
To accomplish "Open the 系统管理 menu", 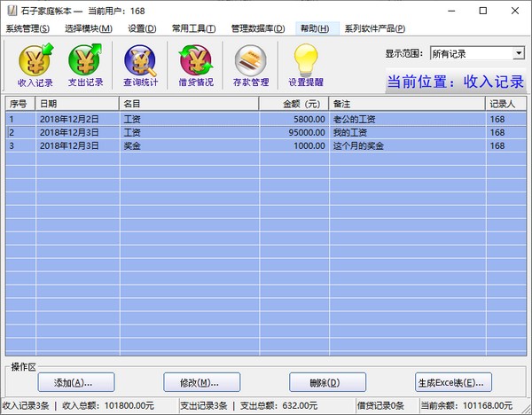I will pyautogui.click(x=27, y=28).
